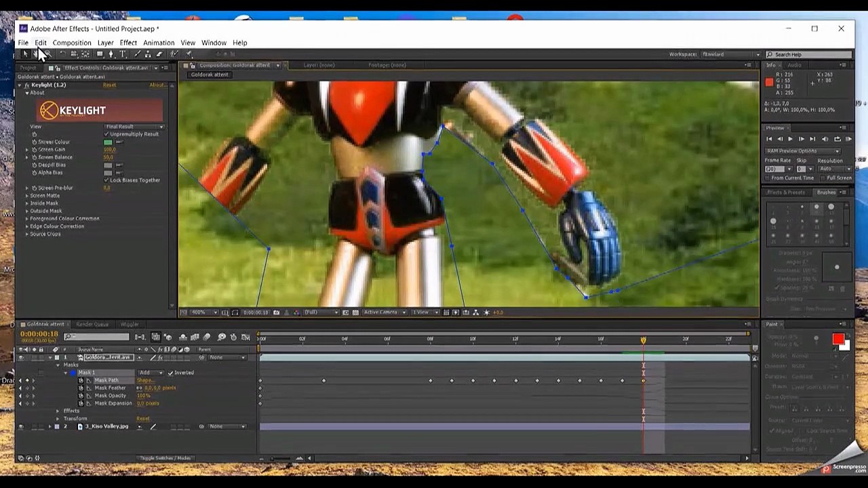Toggle loop option in Preview panel
This screenshot has height=488, width=868.
837,139
